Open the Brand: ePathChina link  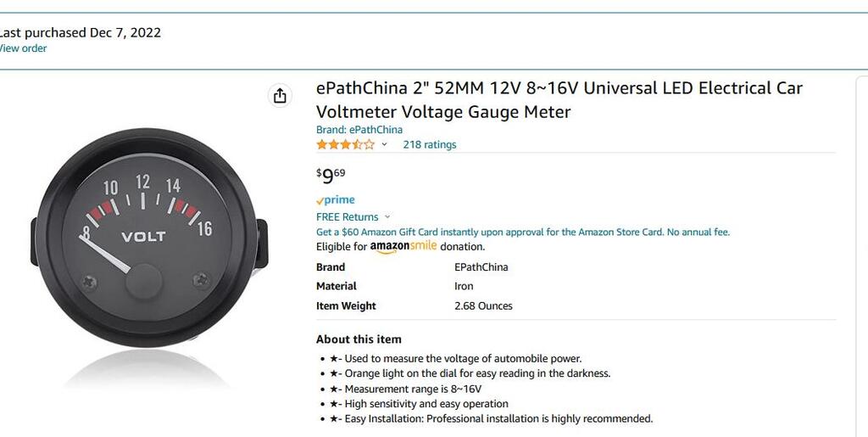point(359,130)
